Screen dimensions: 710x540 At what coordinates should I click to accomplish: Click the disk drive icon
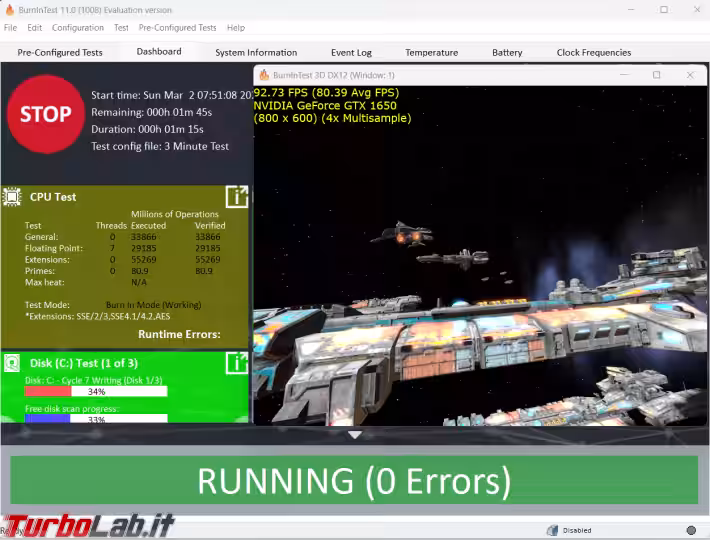pos(12,363)
